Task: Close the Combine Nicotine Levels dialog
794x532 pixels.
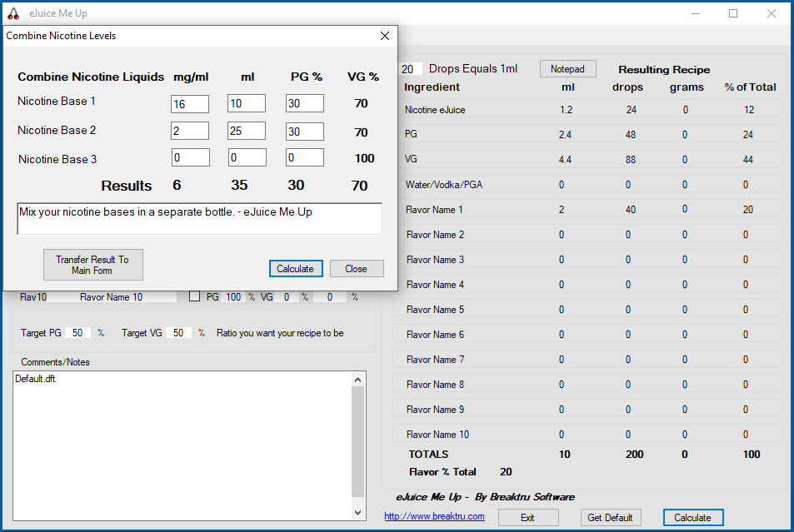Action: point(385,36)
